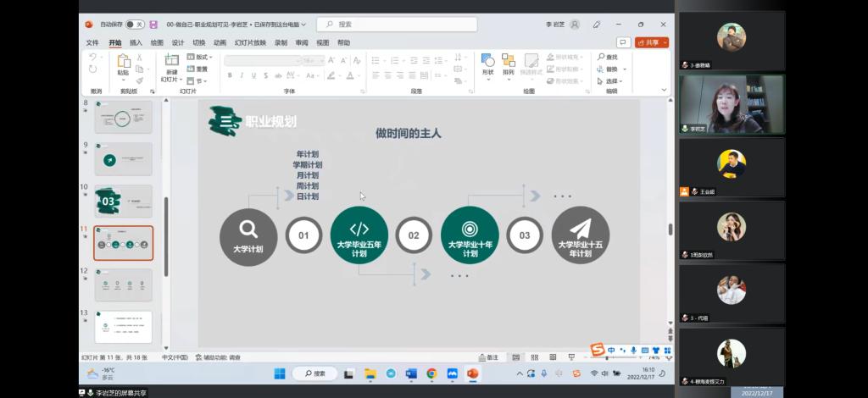
Task: Open the Windows Start button on taskbar
Action: coord(280,373)
